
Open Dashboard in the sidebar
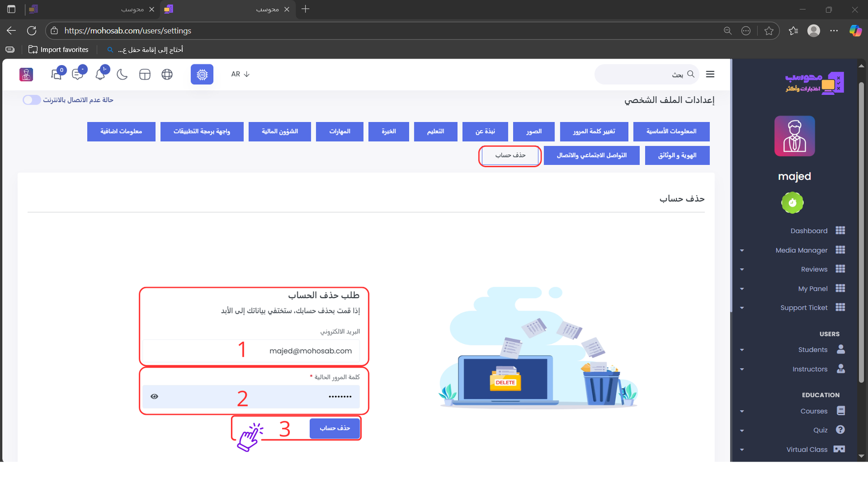point(809,230)
